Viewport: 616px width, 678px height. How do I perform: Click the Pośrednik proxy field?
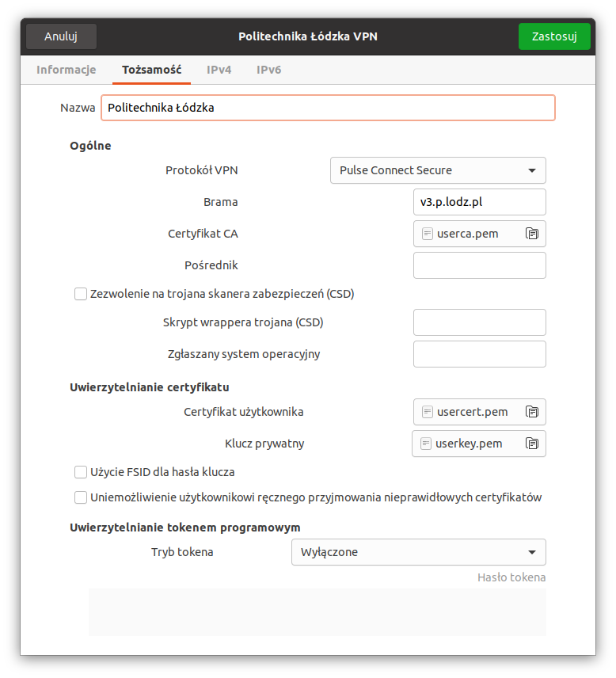pyautogui.click(x=479, y=265)
